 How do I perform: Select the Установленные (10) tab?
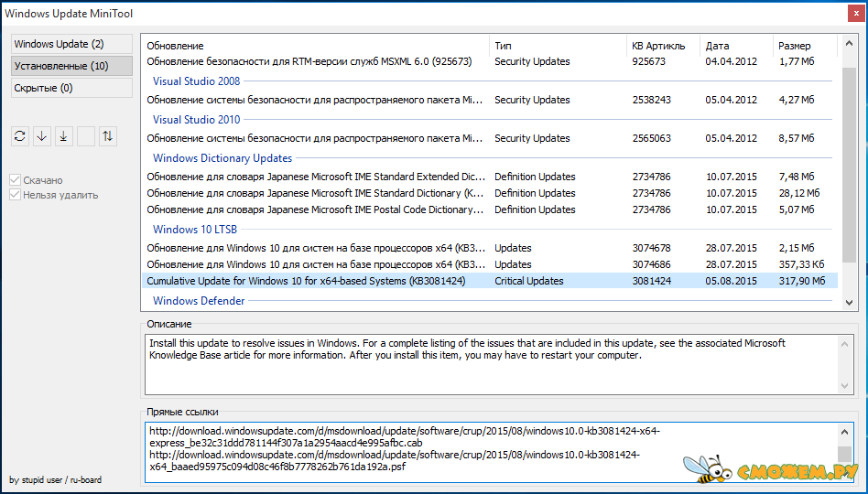(72, 66)
